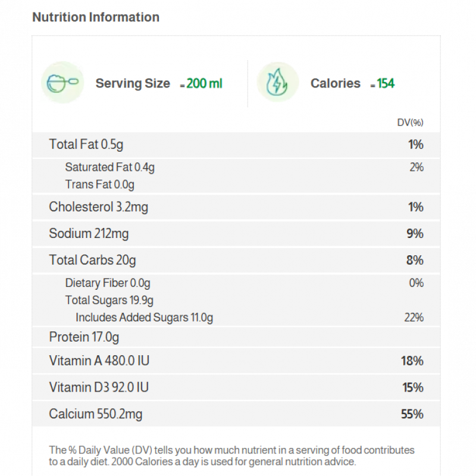The width and height of the screenshot is (476, 476).
Task: Select the Cholesterol 3.2mg row
Action: pyautogui.click(x=236, y=207)
